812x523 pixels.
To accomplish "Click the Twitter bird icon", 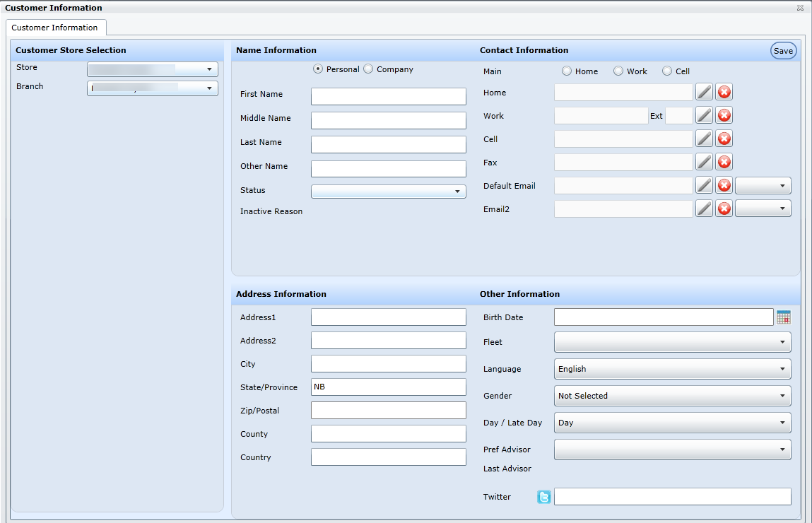I will click(543, 497).
